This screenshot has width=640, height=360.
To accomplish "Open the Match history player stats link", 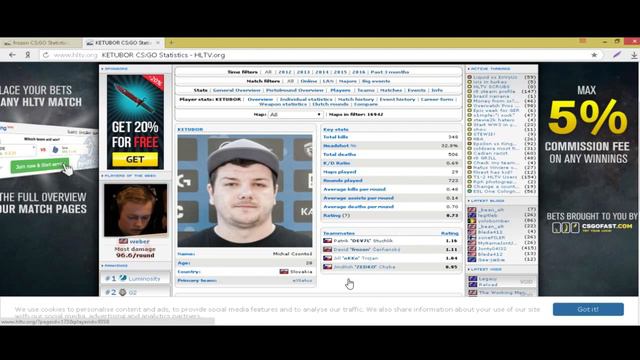I will click(x=356, y=99).
